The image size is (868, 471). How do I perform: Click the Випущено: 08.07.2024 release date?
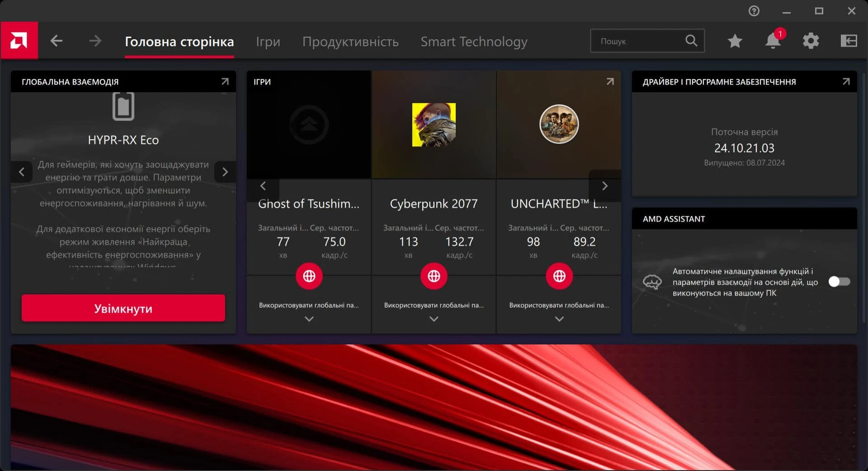click(744, 163)
